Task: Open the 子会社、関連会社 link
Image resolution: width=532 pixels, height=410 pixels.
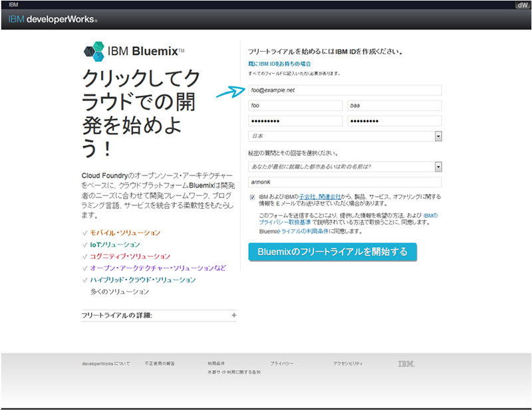Action: 320,197
